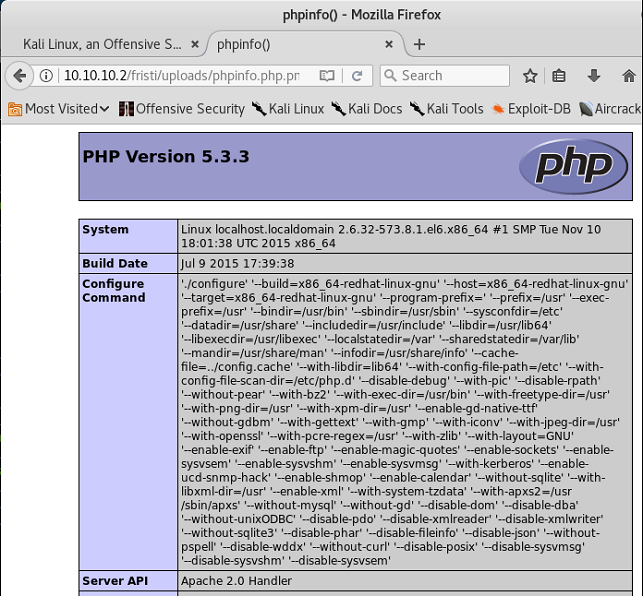
Task: Click the search magnifier icon
Action: [390, 75]
